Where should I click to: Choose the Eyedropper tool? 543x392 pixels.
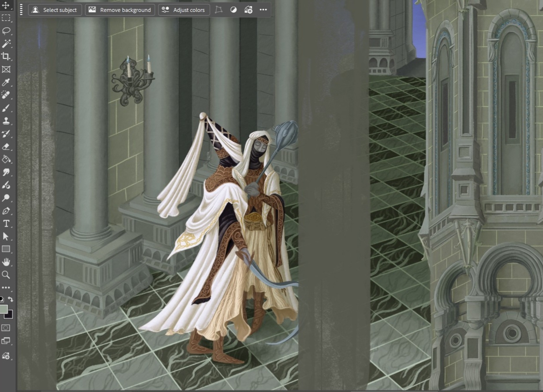(x=6, y=82)
